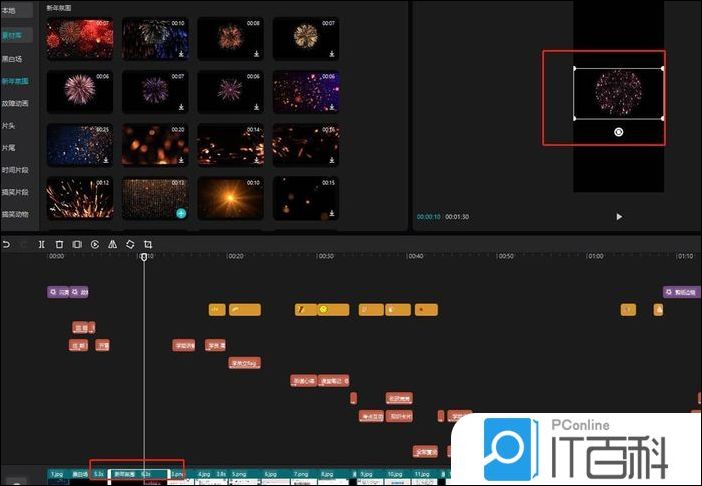This screenshot has height=486, width=702.
Task: Select the 7.png clip on the main track
Action: (x=304, y=477)
